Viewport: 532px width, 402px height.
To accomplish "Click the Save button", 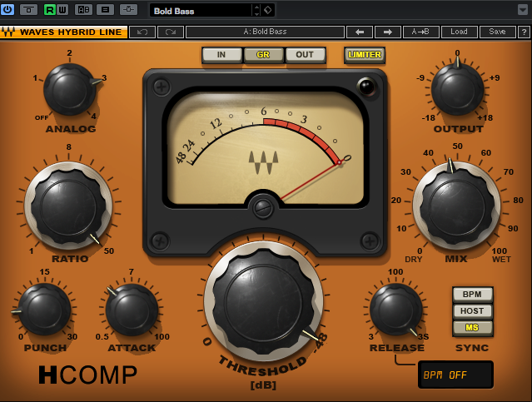I will click(x=497, y=32).
